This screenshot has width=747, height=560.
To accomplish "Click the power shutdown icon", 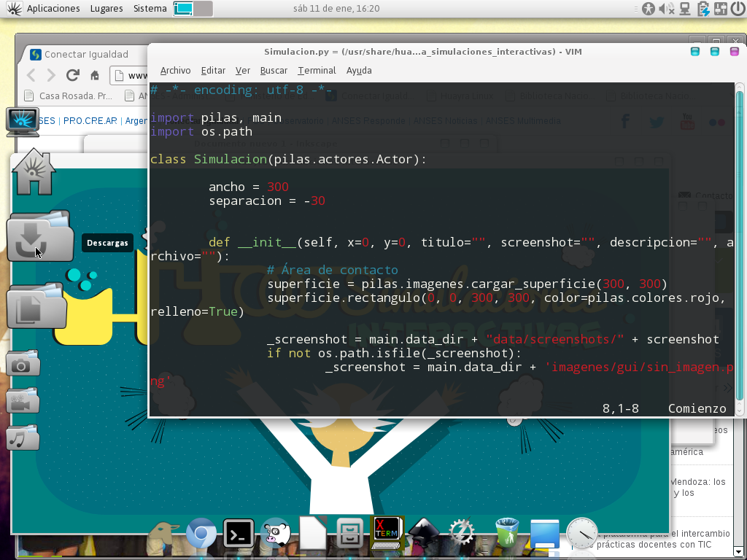I will pos(738,9).
